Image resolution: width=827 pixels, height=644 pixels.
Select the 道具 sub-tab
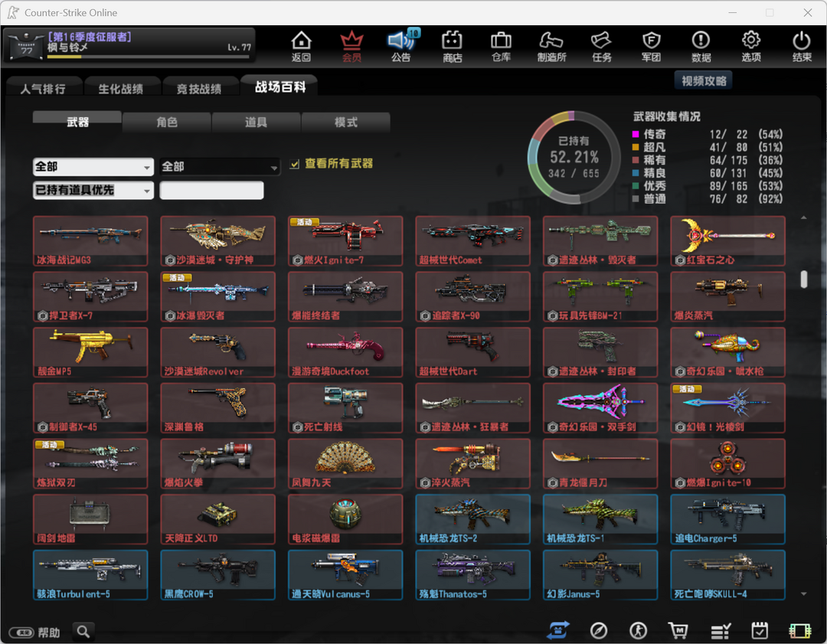[256, 122]
